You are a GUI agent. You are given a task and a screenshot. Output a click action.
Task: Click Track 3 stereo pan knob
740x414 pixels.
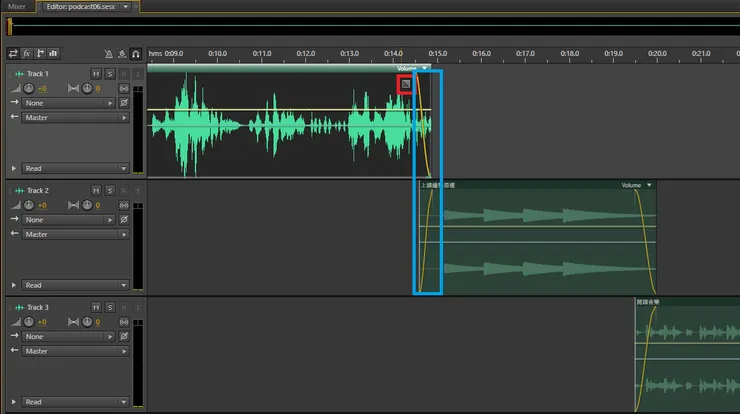tap(87, 322)
